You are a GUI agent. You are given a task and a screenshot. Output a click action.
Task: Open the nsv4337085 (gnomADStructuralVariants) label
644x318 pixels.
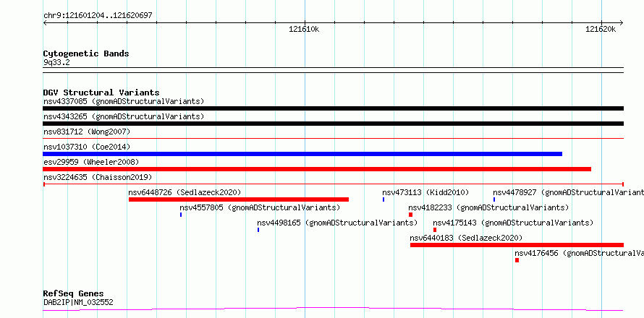124,101
